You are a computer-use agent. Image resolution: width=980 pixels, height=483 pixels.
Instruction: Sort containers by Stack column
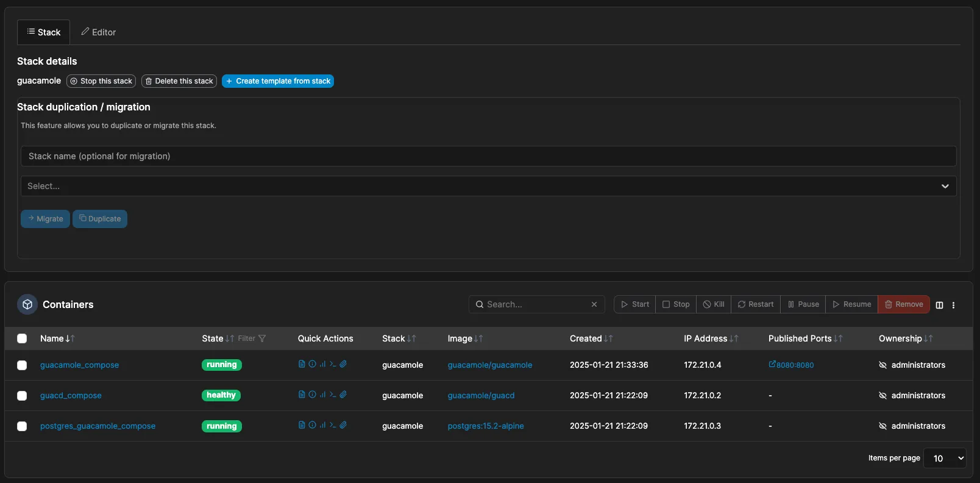coord(399,338)
